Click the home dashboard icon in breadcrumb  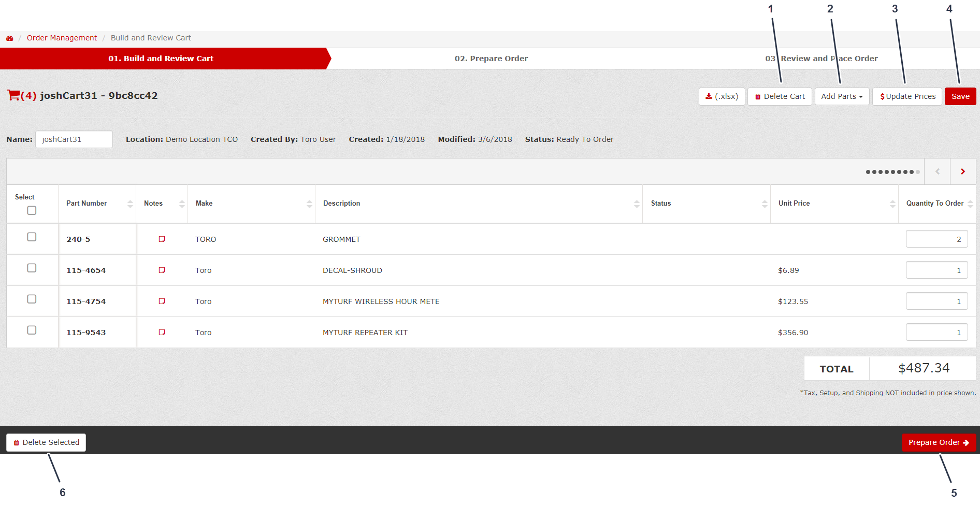tap(9, 38)
